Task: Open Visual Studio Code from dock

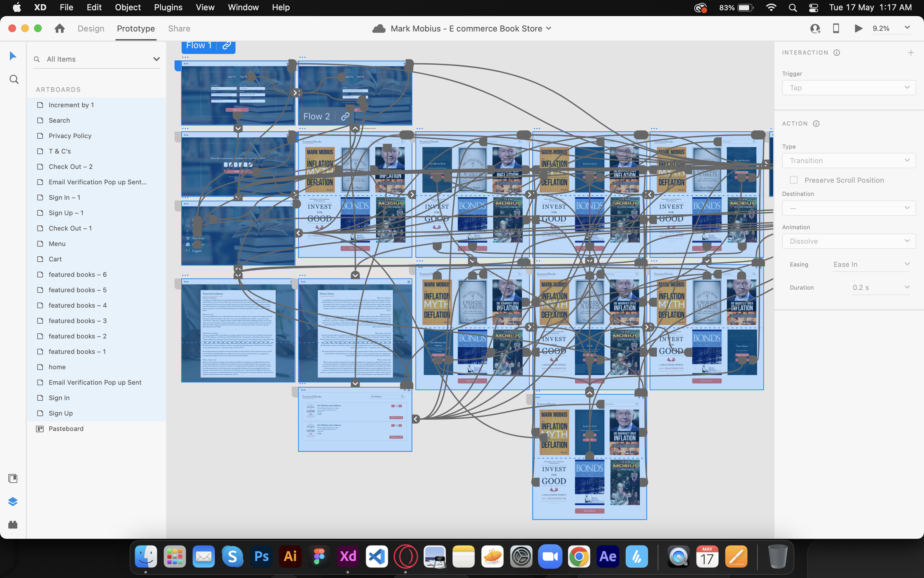Action: (377, 556)
